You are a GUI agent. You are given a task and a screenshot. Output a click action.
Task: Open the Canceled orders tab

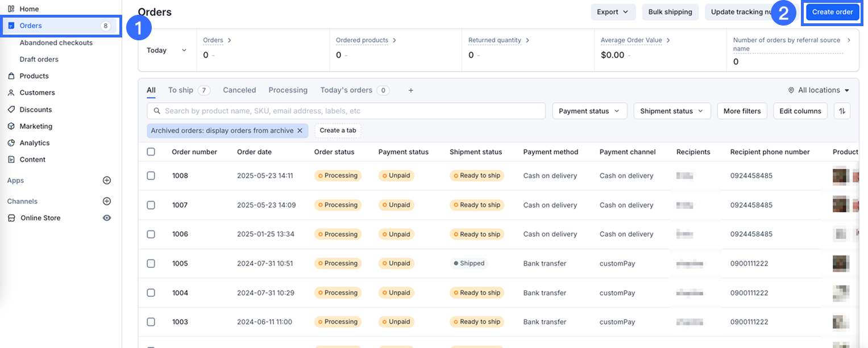click(239, 90)
